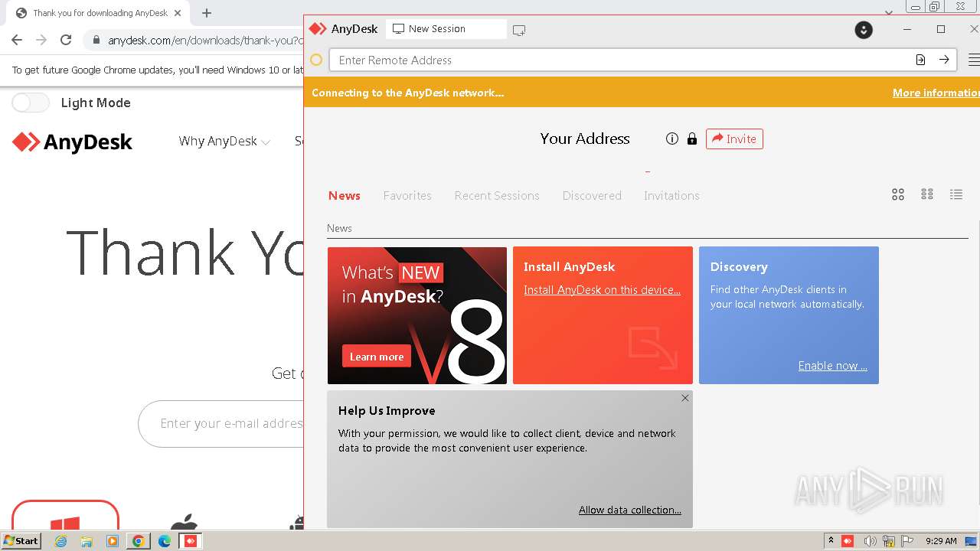Click the Learn more button
The height and width of the screenshot is (551, 980).
click(377, 357)
